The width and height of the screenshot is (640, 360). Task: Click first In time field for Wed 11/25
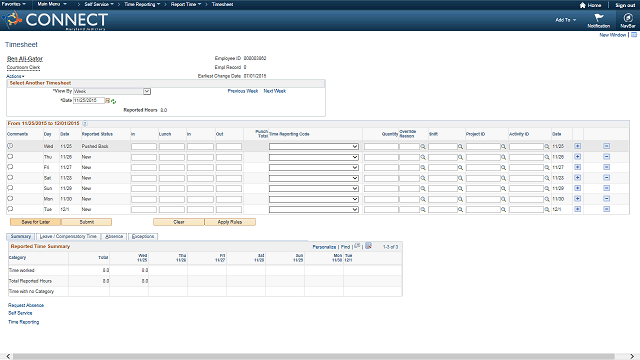tap(144, 147)
